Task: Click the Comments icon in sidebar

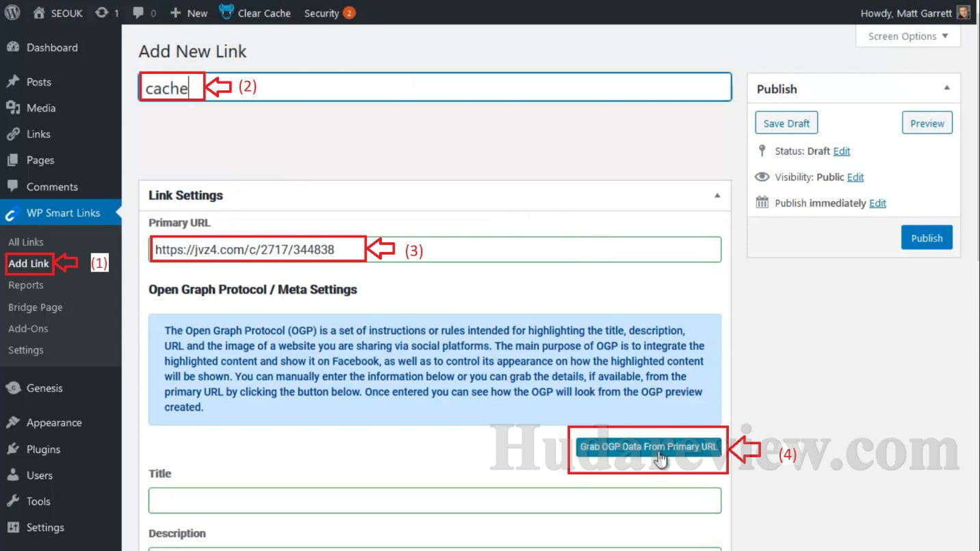Action: [x=12, y=186]
